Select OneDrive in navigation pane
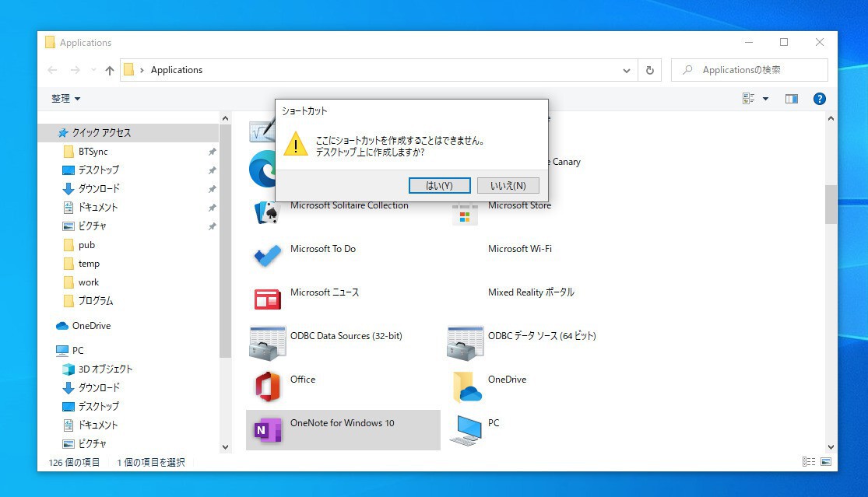 pos(91,326)
